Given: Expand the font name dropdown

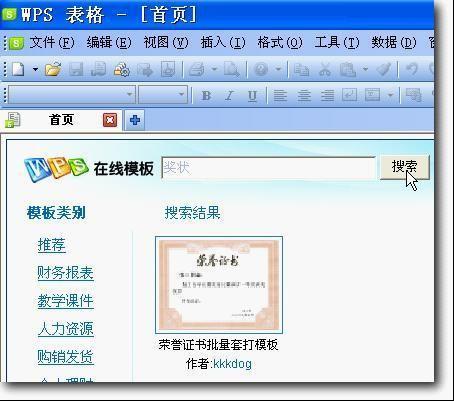Looking at the screenshot, I should point(129,94).
